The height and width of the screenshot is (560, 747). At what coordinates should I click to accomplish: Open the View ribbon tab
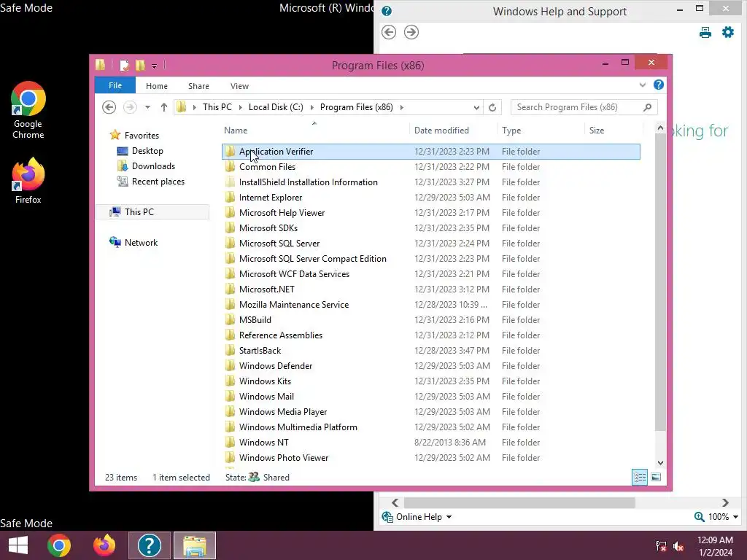(x=239, y=86)
